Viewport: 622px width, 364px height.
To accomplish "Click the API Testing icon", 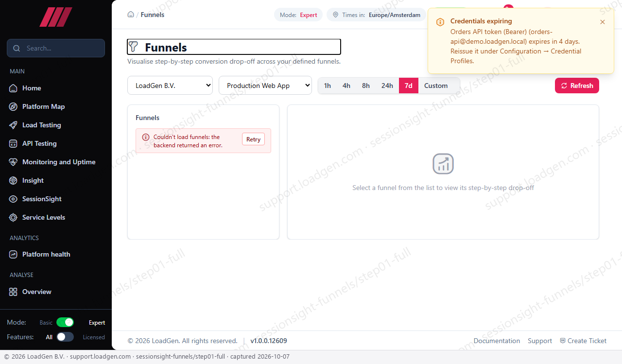I will [x=13, y=143].
